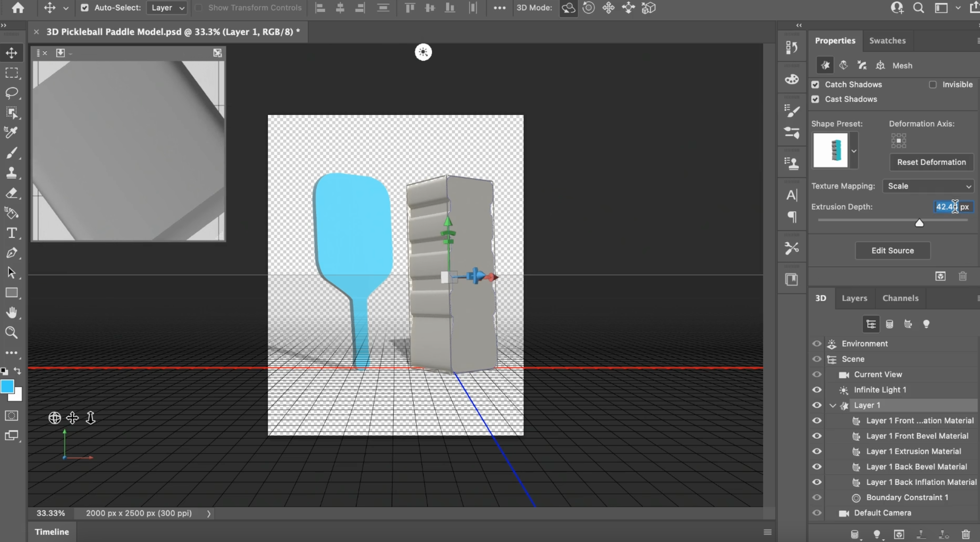Viewport: 980px width, 542px height.
Task: Switch to the Layers tab
Action: pyautogui.click(x=855, y=298)
